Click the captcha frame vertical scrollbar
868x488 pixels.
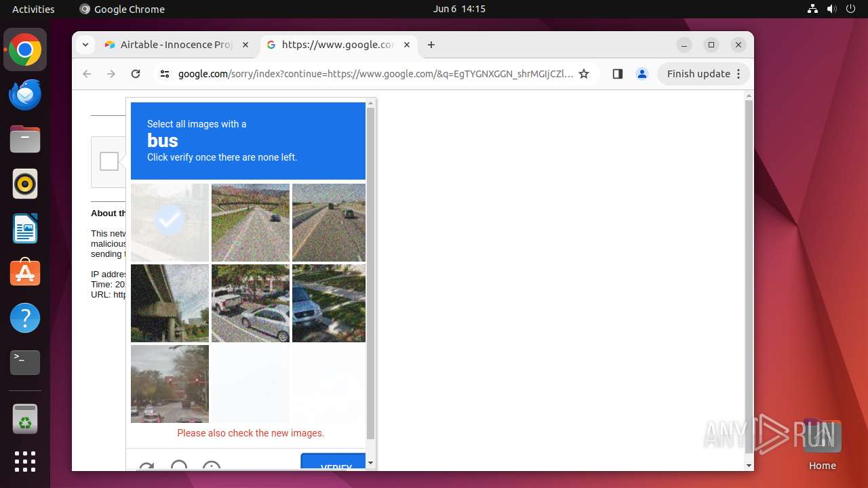coord(370,273)
